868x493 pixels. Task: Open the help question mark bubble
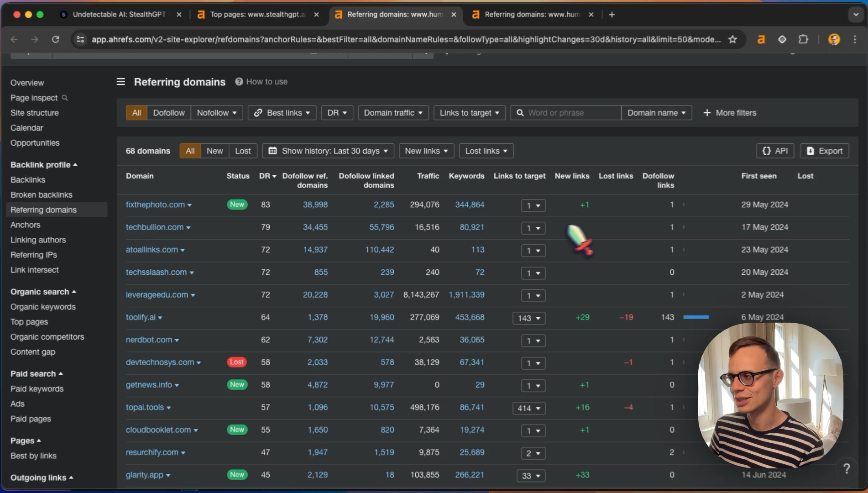[847, 468]
